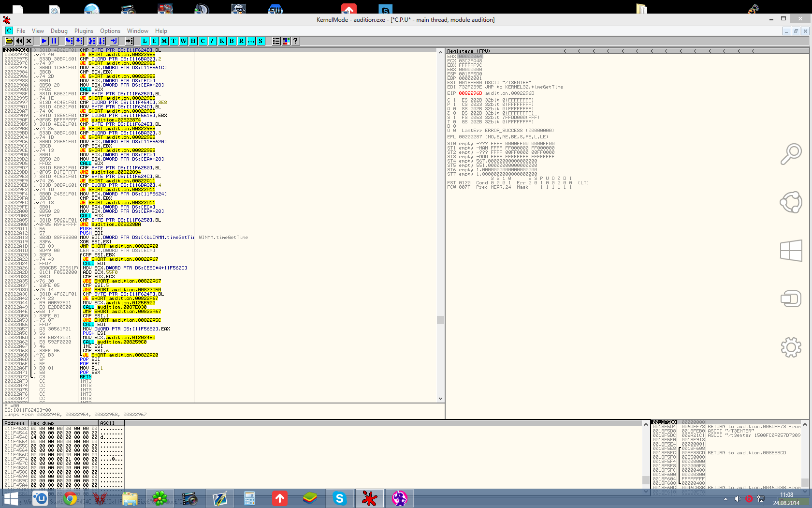Show Executable modules with E button
The width and height of the screenshot is (812, 508).
pos(154,41)
